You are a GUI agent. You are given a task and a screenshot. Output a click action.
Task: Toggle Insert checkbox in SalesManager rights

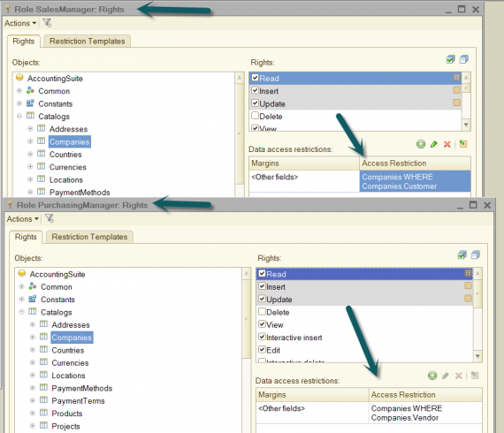(x=255, y=90)
